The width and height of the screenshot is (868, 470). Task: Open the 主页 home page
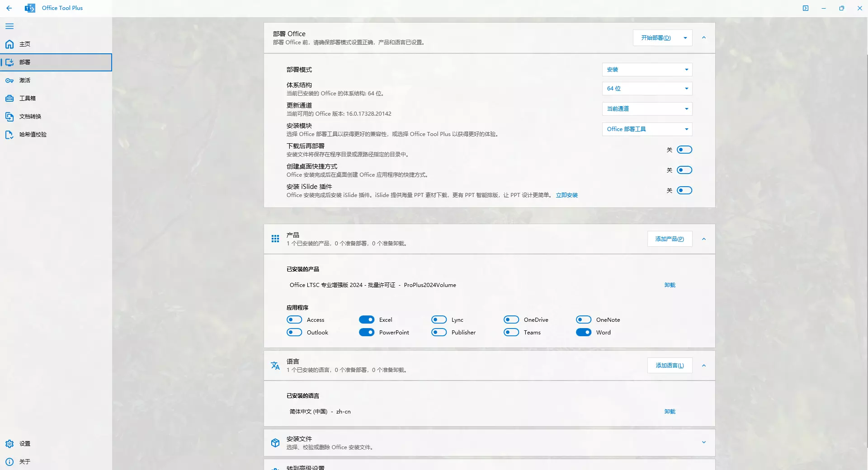24,44
